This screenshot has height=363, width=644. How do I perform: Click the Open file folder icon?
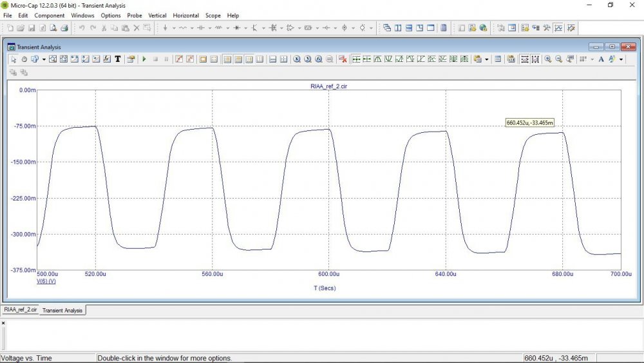point(21,28)
